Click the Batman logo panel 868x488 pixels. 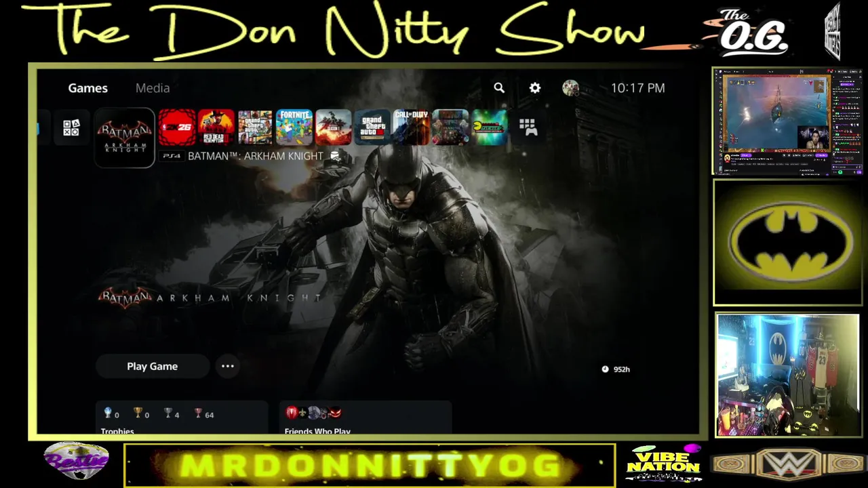coord(787,242)
